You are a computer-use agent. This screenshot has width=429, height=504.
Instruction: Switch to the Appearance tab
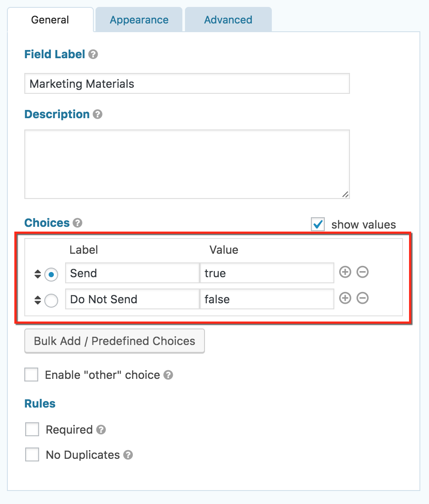point(139,20)
